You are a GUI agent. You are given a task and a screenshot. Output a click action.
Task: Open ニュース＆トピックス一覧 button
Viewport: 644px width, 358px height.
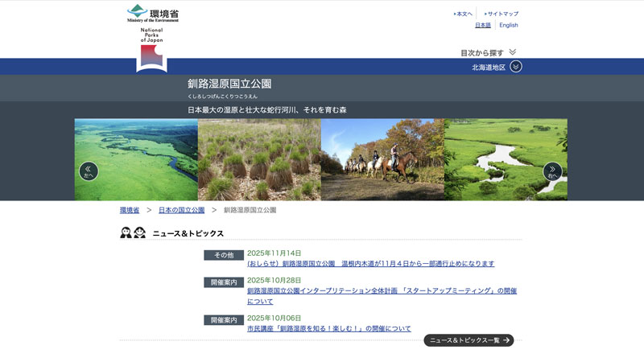click(469, 340)
